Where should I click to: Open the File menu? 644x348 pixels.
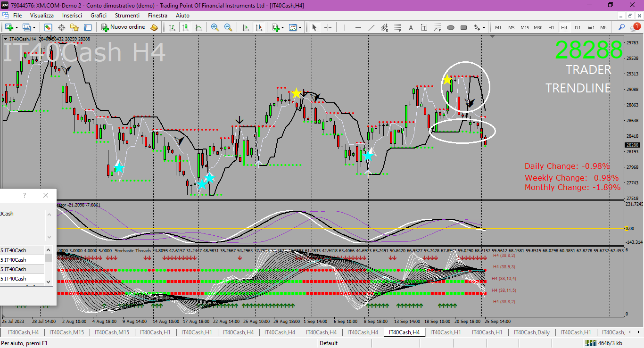(x=17, y=16)
